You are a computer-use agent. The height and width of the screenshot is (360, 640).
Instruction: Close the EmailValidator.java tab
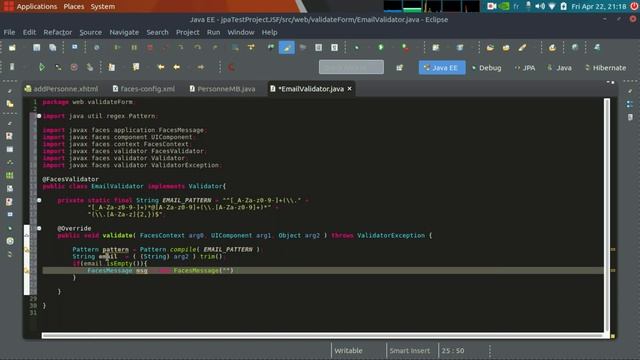(x=350, y=89)
